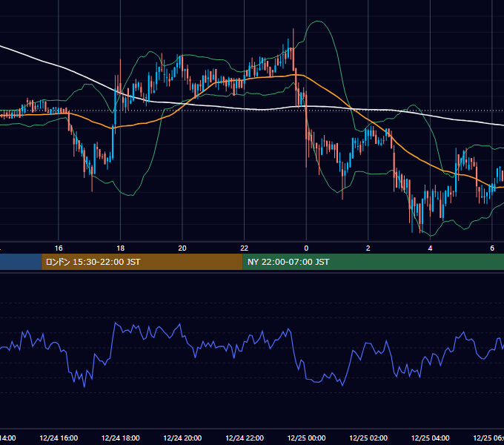Click the 12/24 22:00 date label
Screen dimensions: 504x445
click(245, 438)
